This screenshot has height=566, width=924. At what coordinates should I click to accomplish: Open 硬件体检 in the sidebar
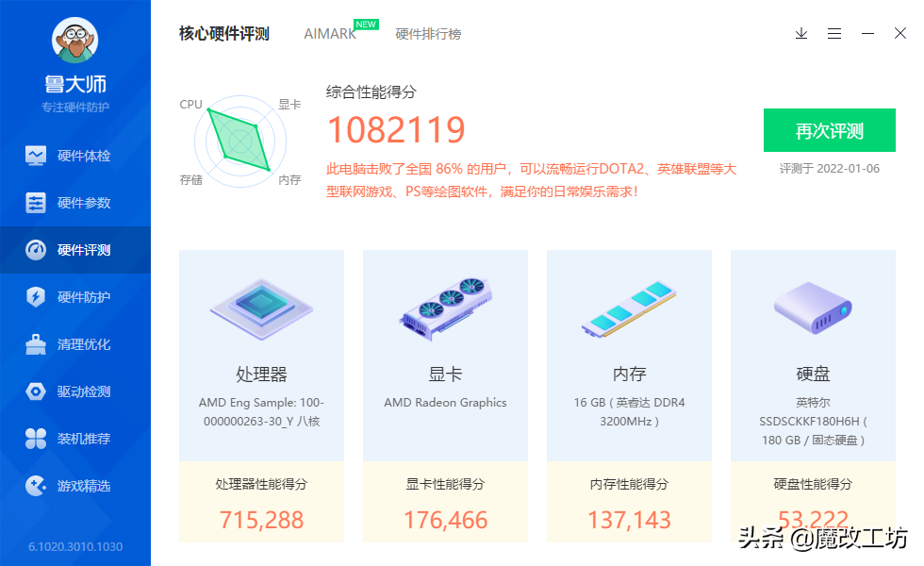75,156
